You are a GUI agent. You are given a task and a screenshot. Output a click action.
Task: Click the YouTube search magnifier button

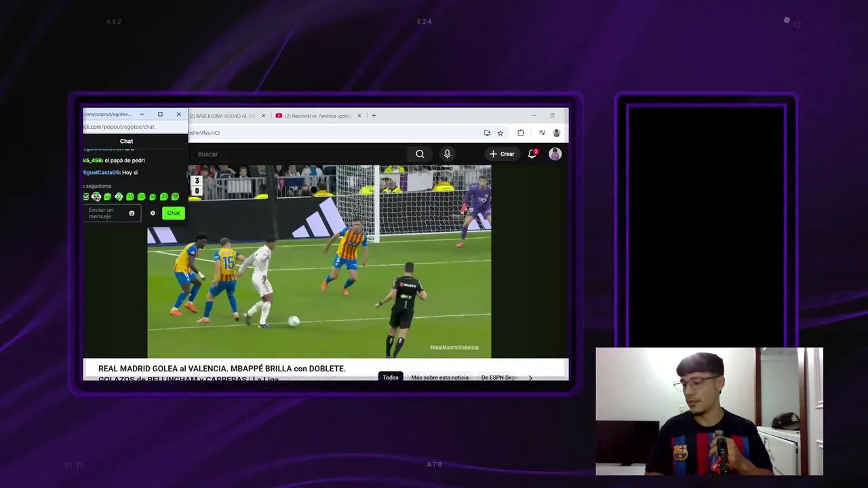tap(420, 154)
